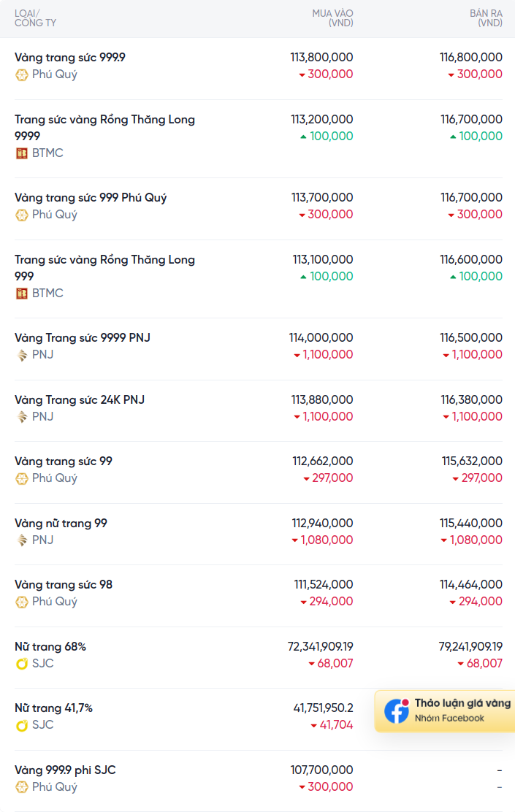515x812 pixels.
Task: Click BTMC logo under Rồng Thăng Long 9999
Action: pyautogui.click(x=22, y=153)
